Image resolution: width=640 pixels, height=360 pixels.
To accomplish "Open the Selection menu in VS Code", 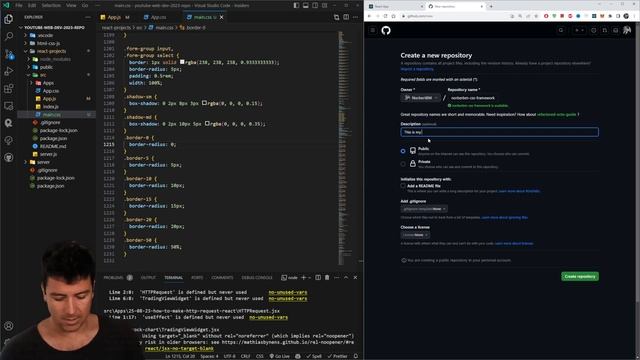I will (x=51, y=5).
